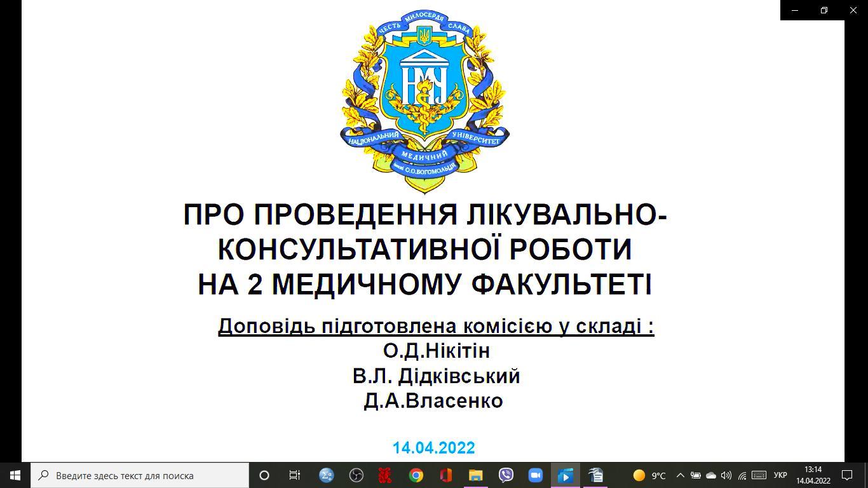868x488 pixels.
Task: Open Zoom from the taskbar
Action: tap(535, 475)
